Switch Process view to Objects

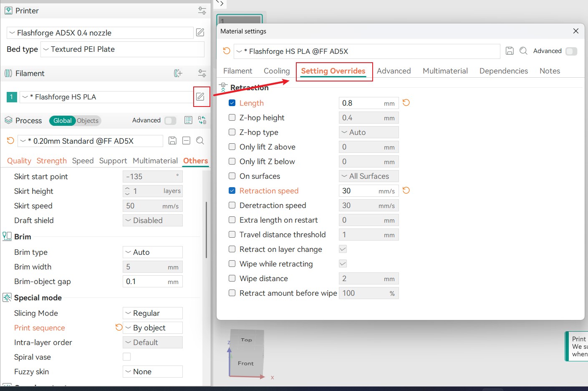(88, 121)
